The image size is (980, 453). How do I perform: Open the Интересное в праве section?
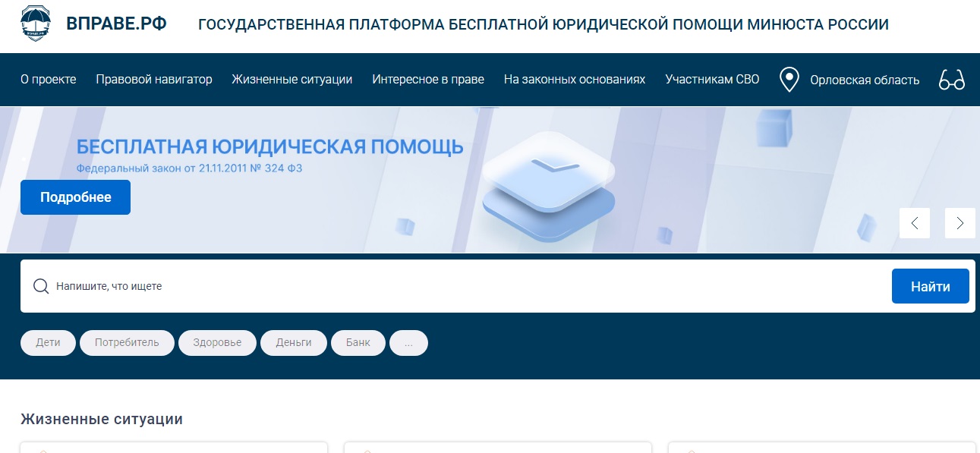click(x=428, y=80)
